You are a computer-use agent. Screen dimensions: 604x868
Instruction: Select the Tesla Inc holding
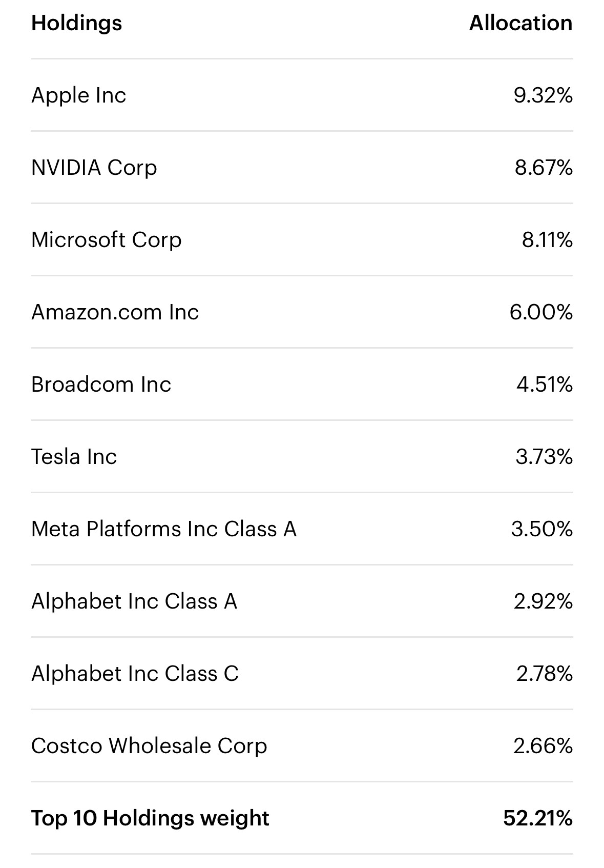(302, 457)
